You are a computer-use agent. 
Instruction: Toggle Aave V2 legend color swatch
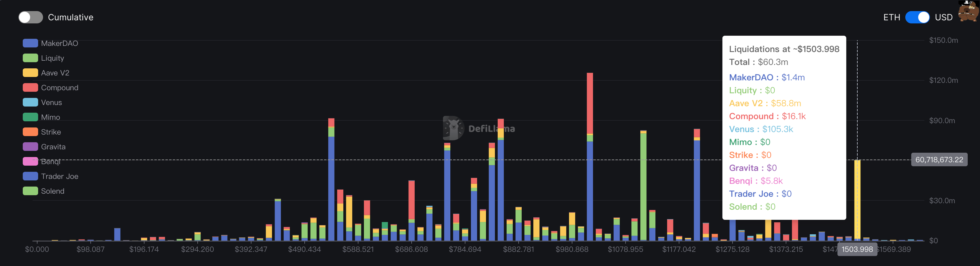pos(30,73)
